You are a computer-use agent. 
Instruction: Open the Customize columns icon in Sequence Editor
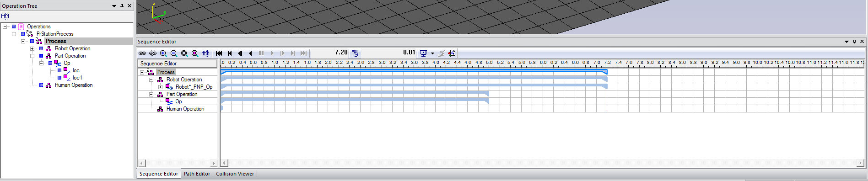pyautogui.click(x=205, y=53)
